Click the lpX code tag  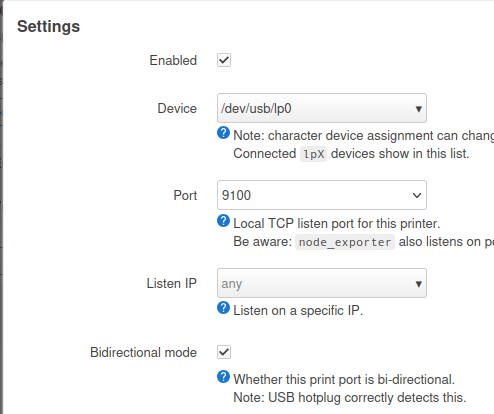coord(313,154)
